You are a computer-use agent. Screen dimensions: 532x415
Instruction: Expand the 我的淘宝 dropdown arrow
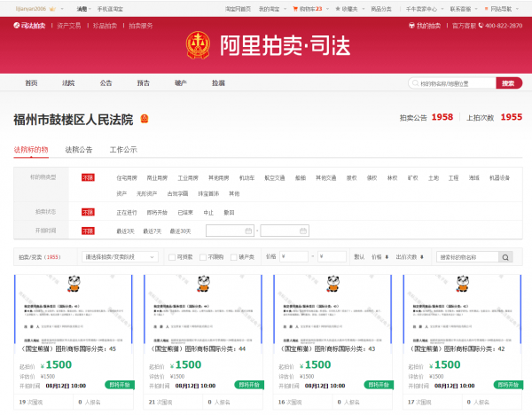point(285,9)
